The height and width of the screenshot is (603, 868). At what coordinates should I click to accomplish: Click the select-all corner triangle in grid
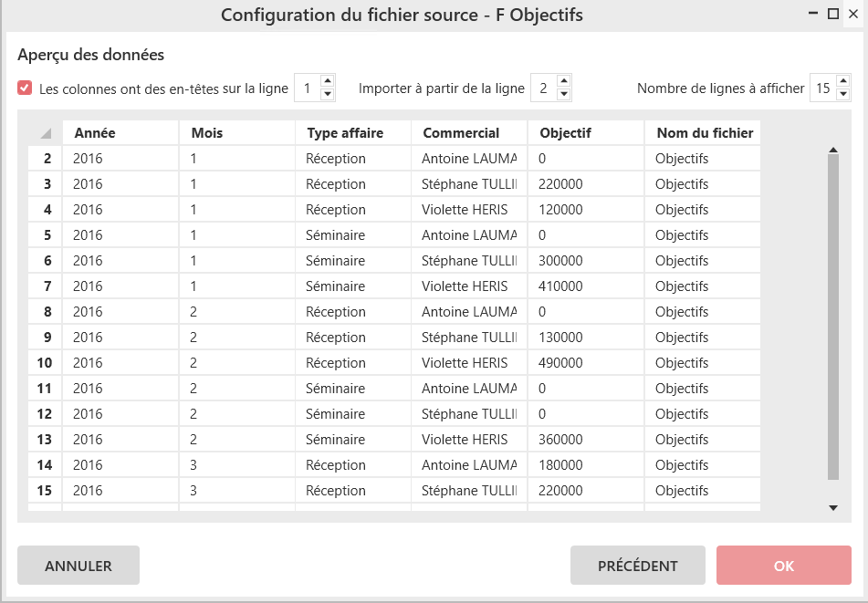(46, 133)
